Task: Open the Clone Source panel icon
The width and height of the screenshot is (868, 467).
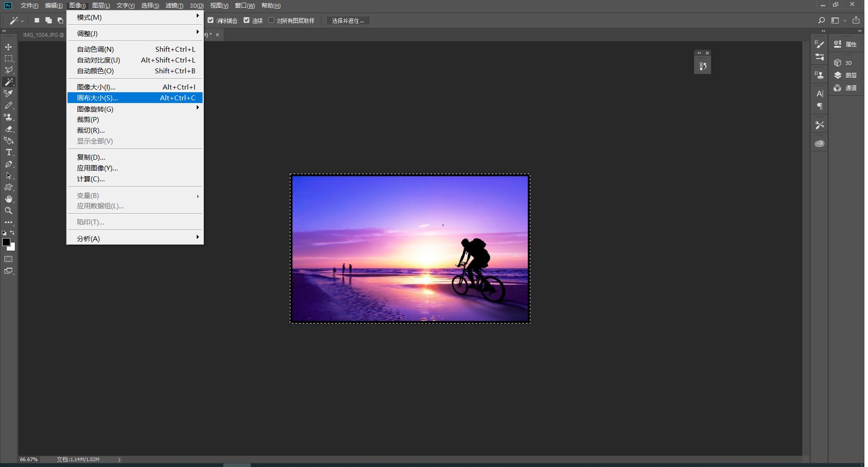Action: [819, 75]
